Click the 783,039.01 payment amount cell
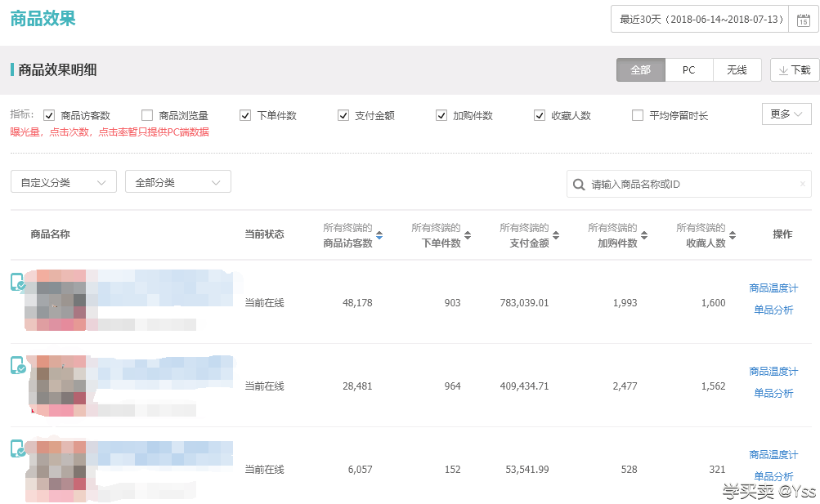The image size is (820, 504). [x=524, y=303]
